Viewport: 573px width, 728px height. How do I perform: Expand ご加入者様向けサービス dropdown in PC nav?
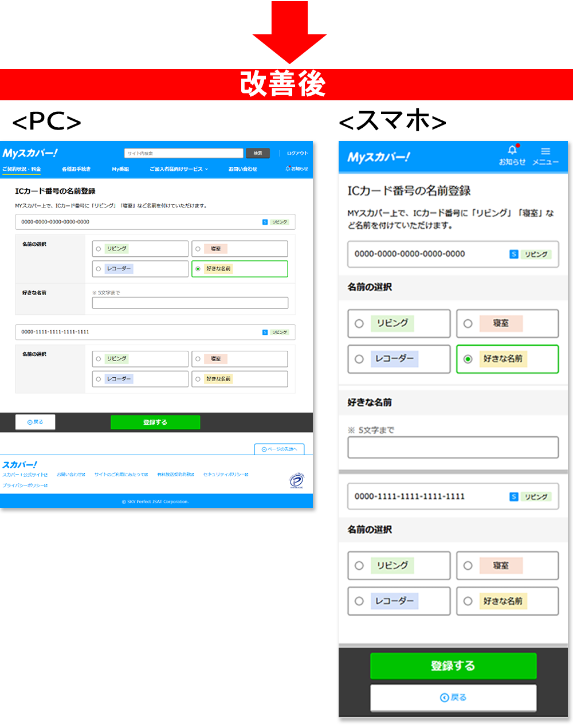click(x=179, y=169)
